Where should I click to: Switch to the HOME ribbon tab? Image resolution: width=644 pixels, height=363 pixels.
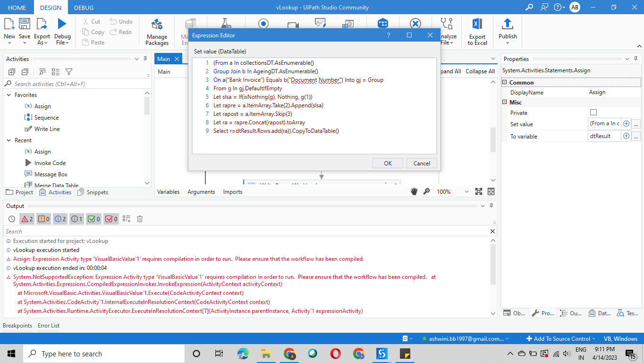click(17, 8)
